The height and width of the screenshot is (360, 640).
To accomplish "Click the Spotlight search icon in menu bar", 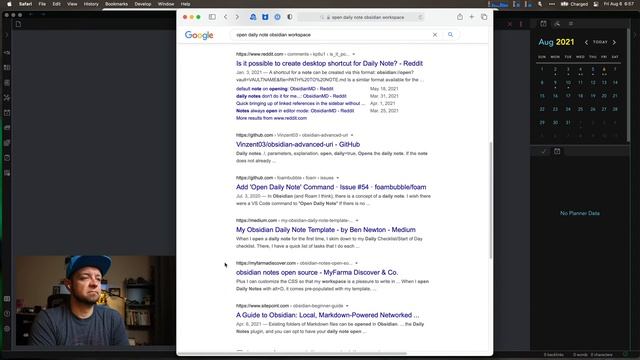I will [540, 4].
